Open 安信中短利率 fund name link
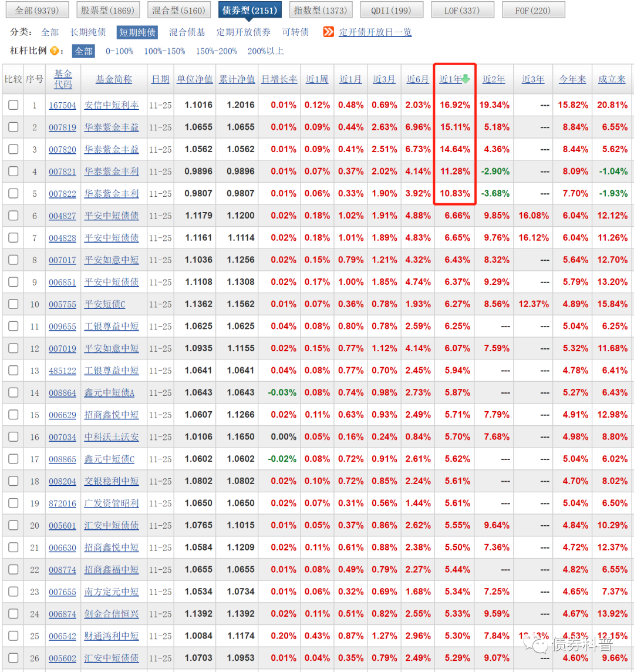 pyautogui.click(x=112, y=105)
